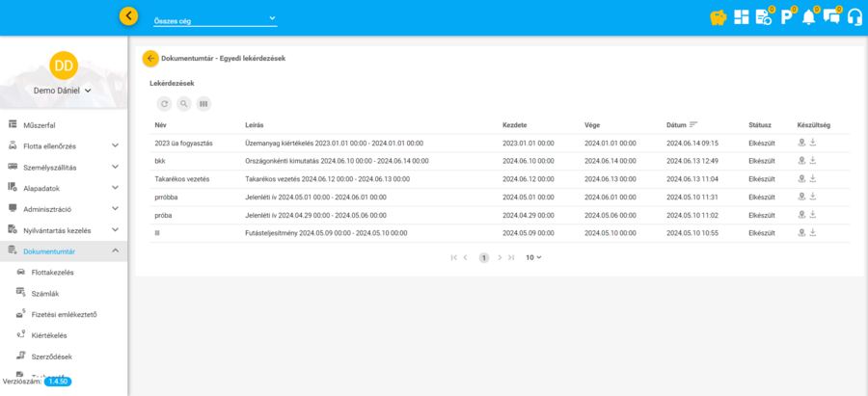Click the yellow piggy bank icon
Screen dimensions: 868x396
(718, 16)
